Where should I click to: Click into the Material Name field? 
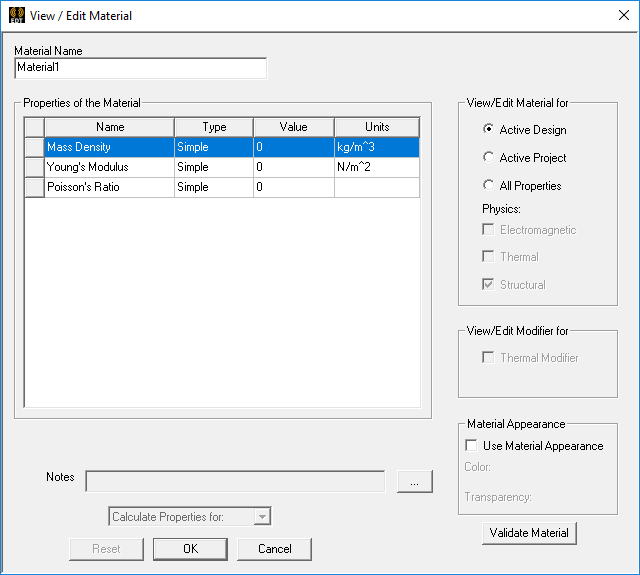click(140, 68)
